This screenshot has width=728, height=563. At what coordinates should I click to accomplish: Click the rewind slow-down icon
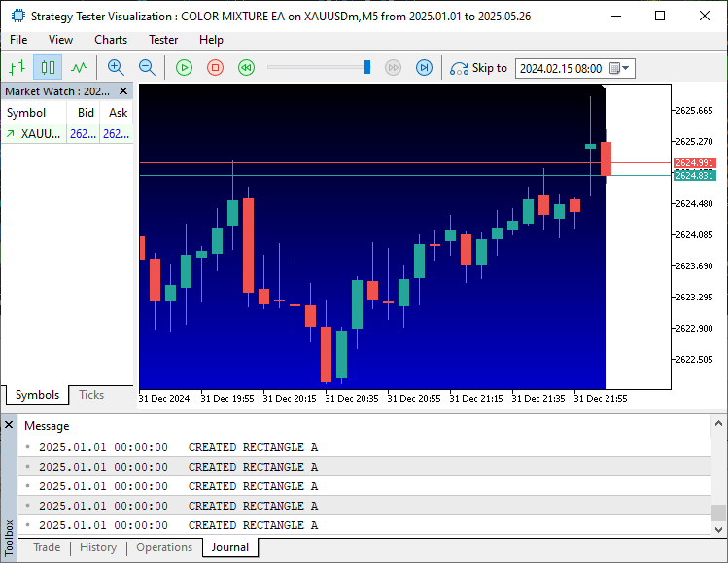pos(246,68)
